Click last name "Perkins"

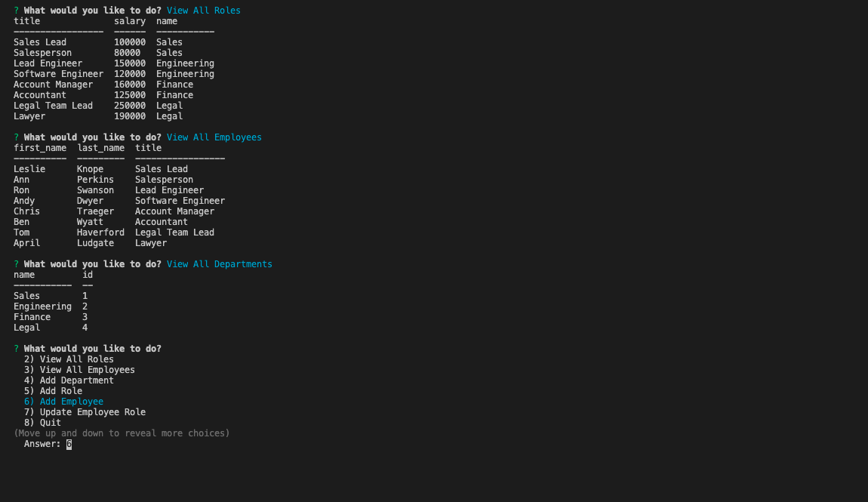(x=95, y=180)
